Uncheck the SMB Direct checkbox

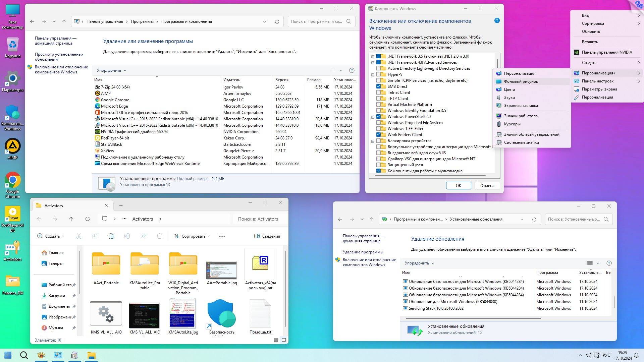379,86
